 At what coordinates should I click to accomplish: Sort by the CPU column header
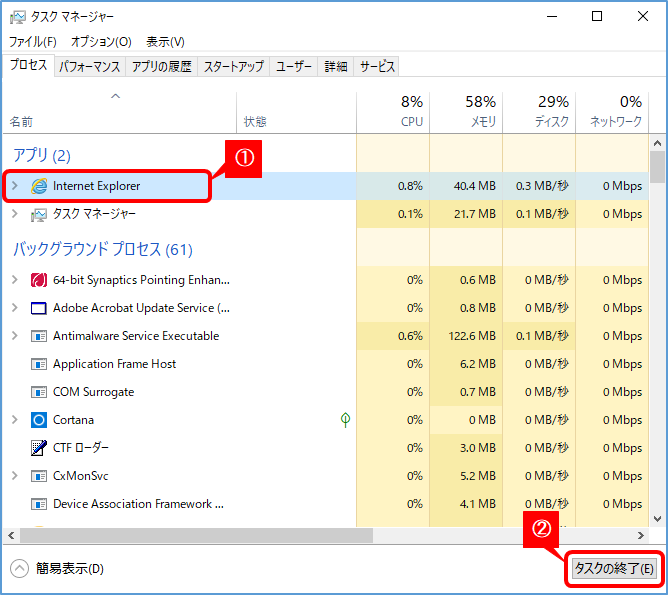pos(393,113)
